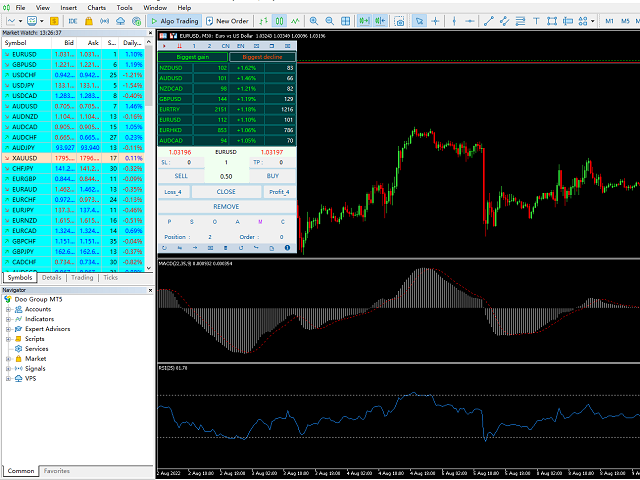This screenshot has width=640, height=480.
Task: Toggle Algo Trading
Action: coord(175,21)
